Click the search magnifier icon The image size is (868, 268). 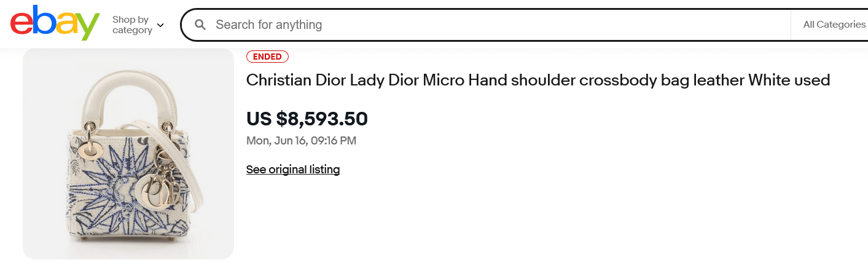tap(200, 25)
